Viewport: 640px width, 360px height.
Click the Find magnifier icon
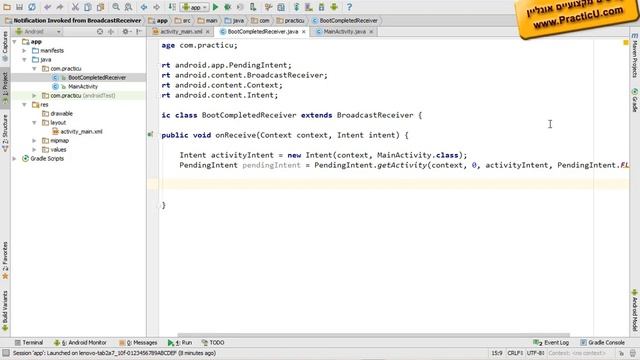116,7
